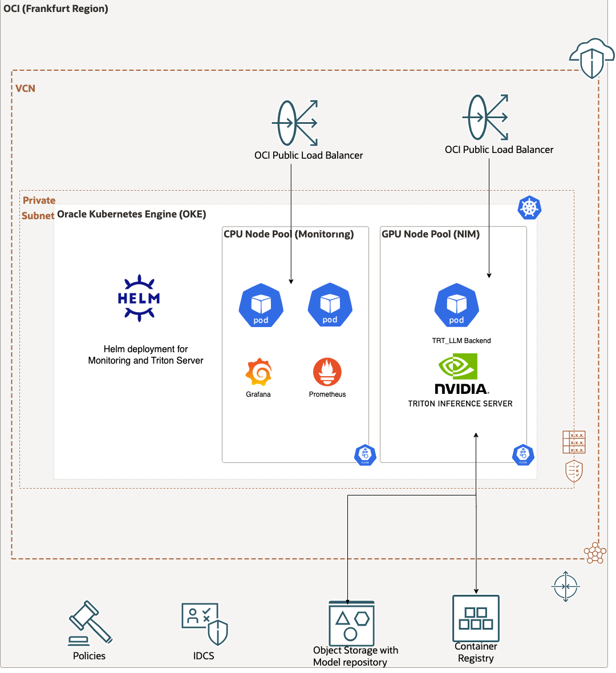
Task: Click the load balancer icon above Monitoring pool
Action: pos(295,123)
